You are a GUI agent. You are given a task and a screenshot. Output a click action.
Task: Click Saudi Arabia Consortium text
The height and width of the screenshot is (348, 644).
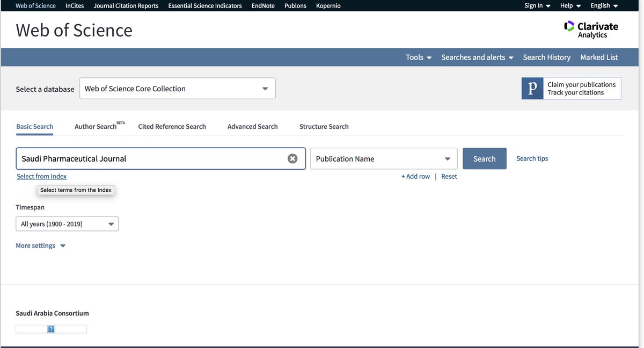point(52,313)
